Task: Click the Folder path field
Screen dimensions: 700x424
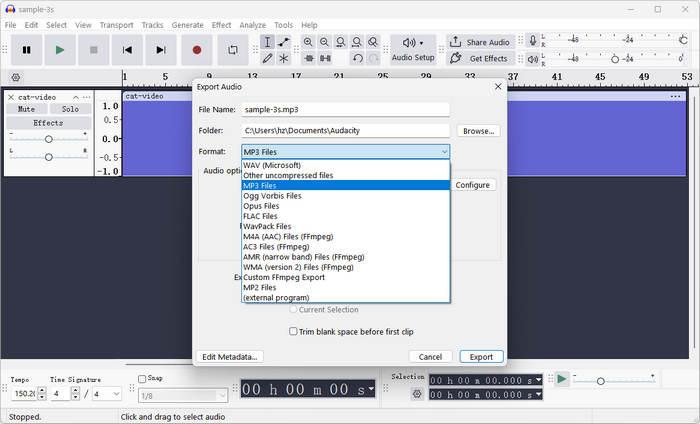Action: coord(346,130)
